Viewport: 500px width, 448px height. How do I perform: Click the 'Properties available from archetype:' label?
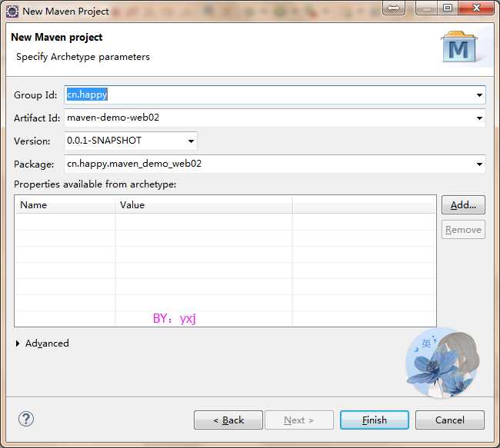click(95, 184)
